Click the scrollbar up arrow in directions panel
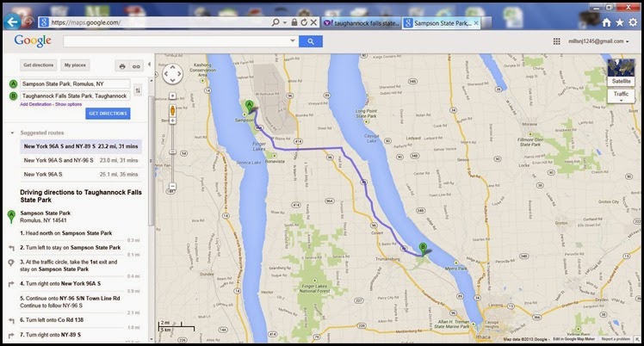Screen dimensions: 644x346 click(x=152, y=80)
